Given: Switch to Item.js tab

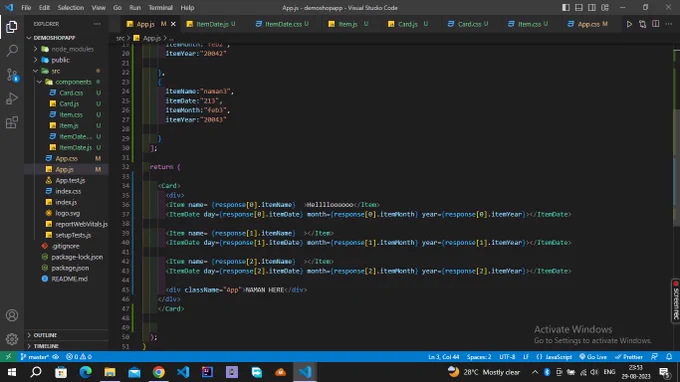Looking at the screenshot, I should pos(348,24).
